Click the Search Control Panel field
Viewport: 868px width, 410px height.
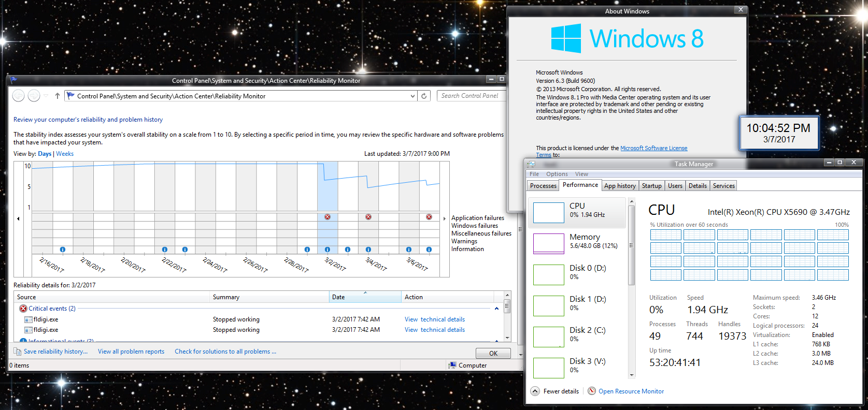pos(471,96)
